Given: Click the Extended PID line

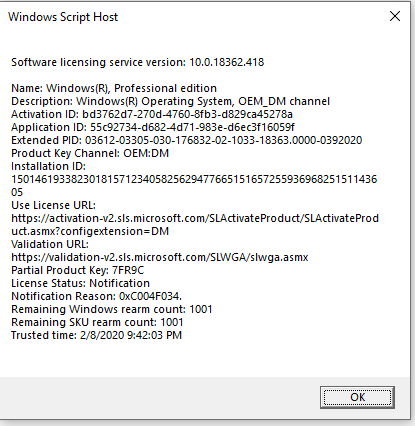Looking at the screenshot, I should (x=187, y=140).
